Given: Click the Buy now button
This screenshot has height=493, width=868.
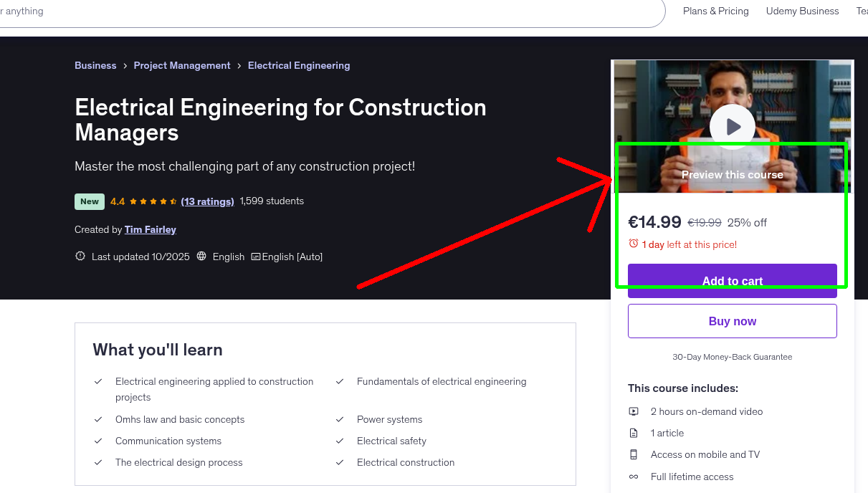Looking at the screenshot, I should (732, 320).
